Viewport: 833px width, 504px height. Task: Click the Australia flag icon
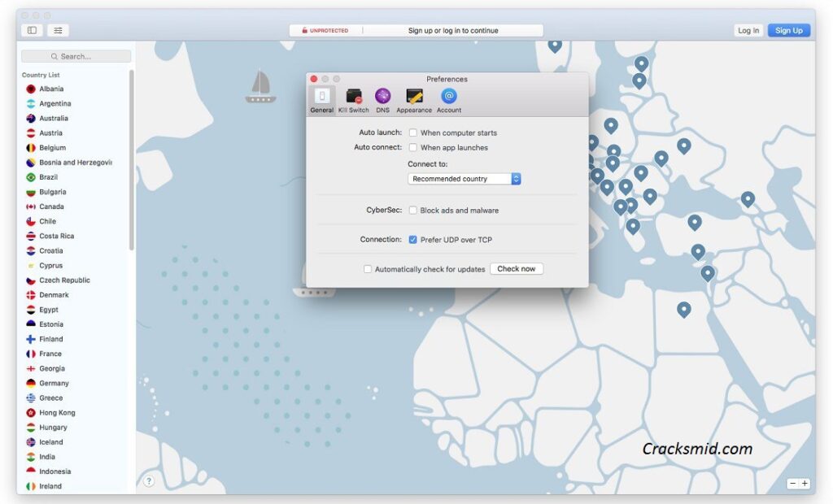[31, 119]
